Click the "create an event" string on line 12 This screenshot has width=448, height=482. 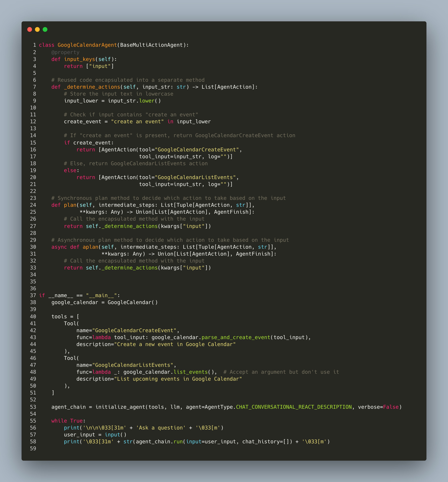click(137, 122)
